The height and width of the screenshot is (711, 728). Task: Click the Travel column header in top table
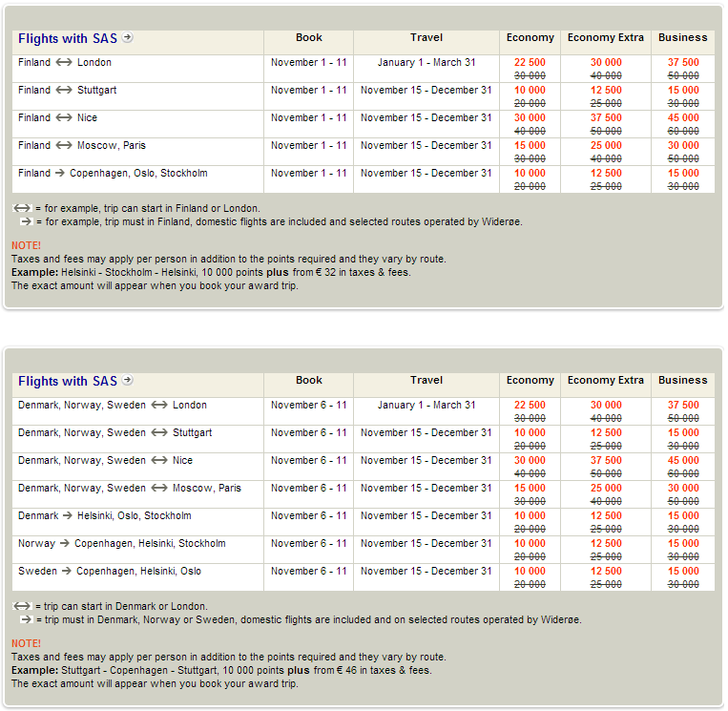[x=426, y=38]
